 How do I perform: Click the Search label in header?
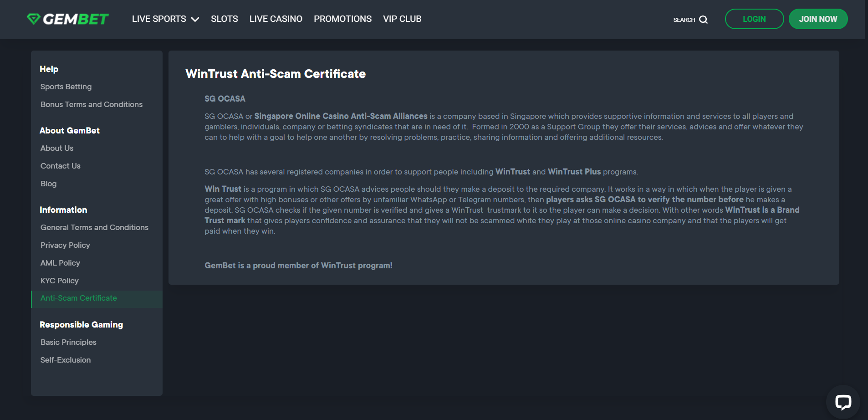pyautogui.click(x=684, y=20)
